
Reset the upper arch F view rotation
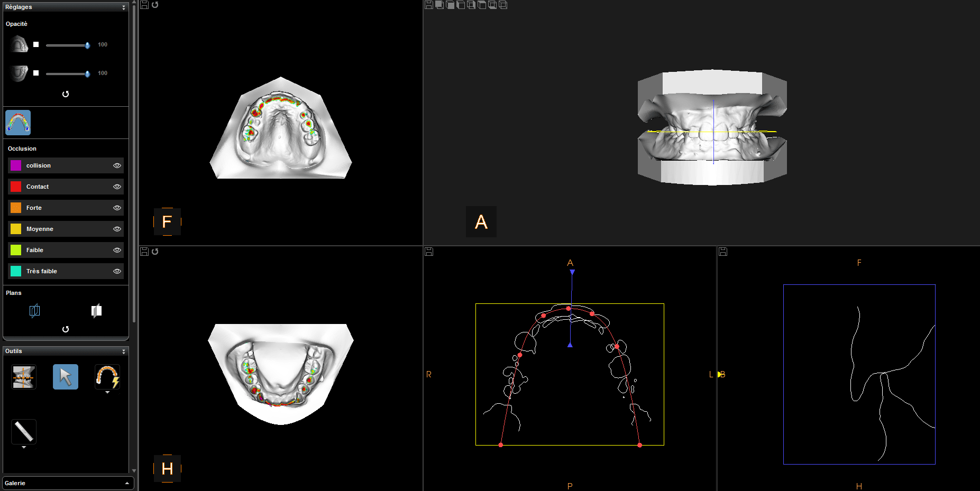click(155, 5)
